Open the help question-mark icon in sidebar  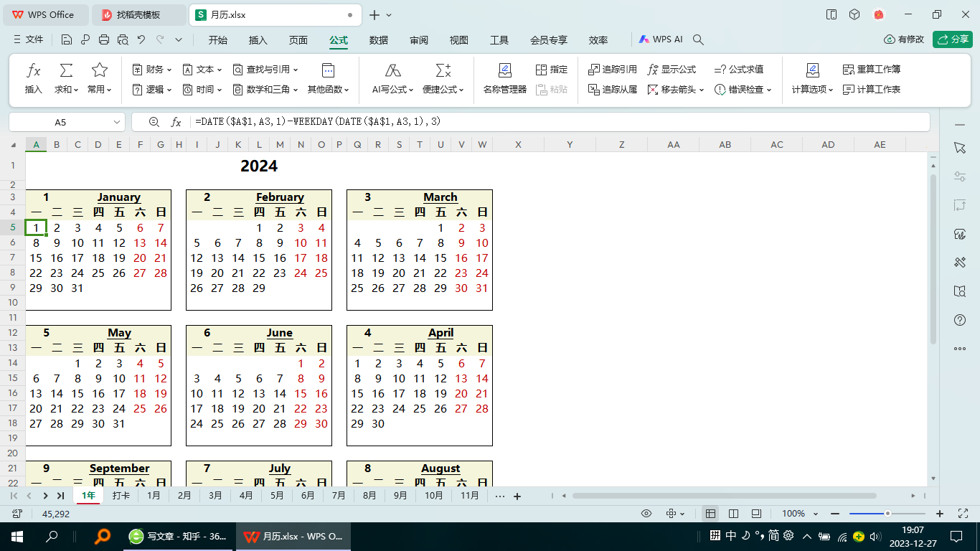coord(960,319)
